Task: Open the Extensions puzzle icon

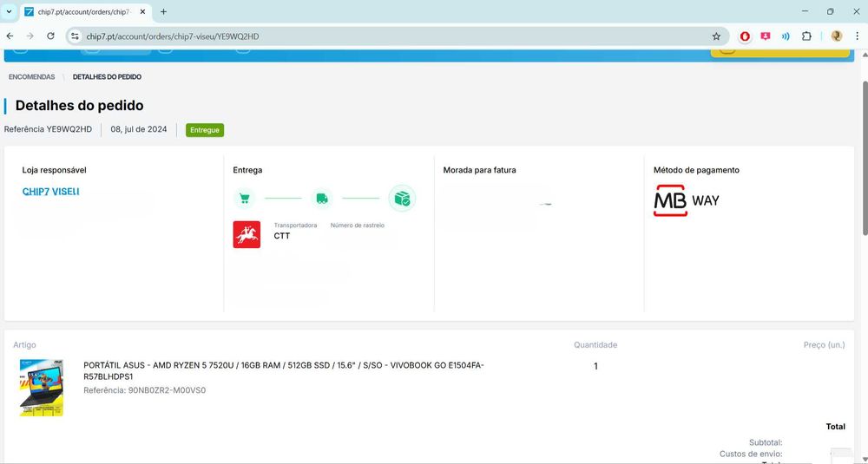Action: (x=806, y=36)
